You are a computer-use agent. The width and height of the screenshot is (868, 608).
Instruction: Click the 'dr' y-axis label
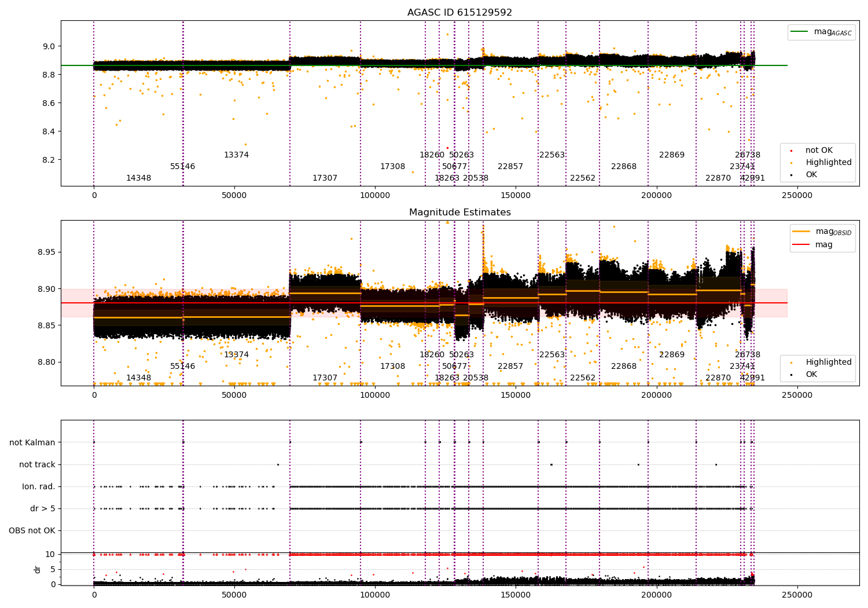(38, 569)
